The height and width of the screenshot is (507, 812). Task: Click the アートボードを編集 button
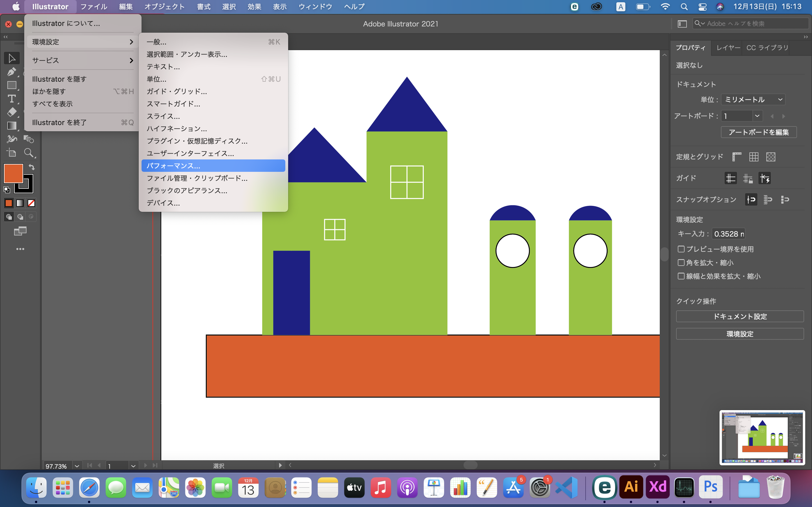(758, 132)
